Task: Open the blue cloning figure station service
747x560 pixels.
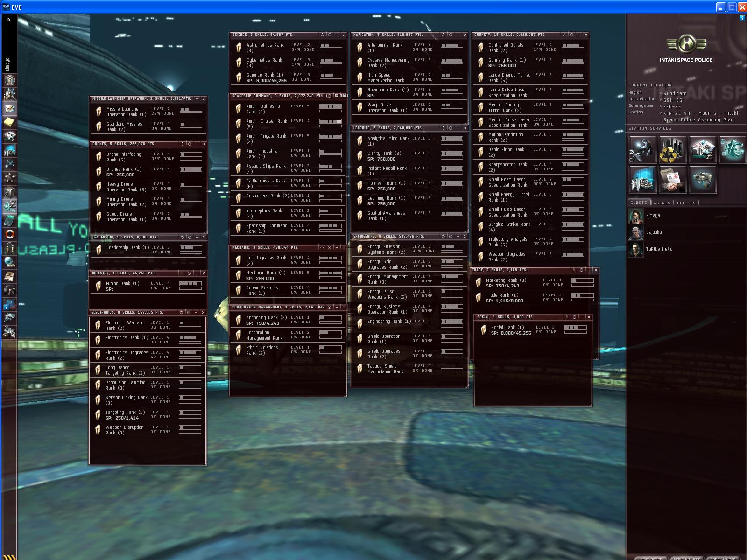Action: 733,149
